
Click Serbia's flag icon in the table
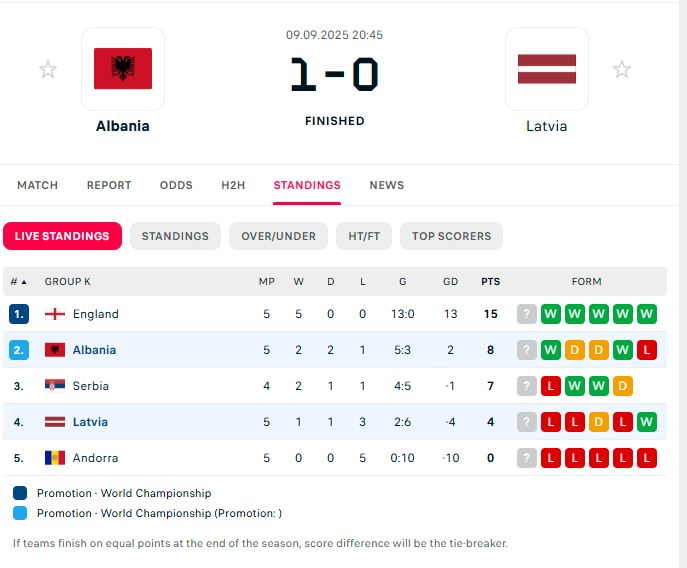[x=55, y=386]
